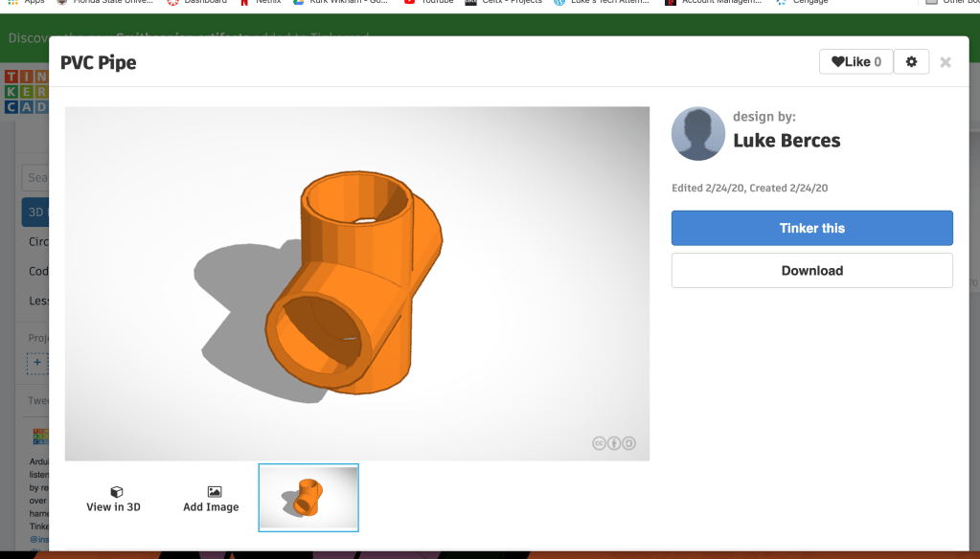
Task: Click the large PVC pipe preview image
Action: tap(356, 283)
